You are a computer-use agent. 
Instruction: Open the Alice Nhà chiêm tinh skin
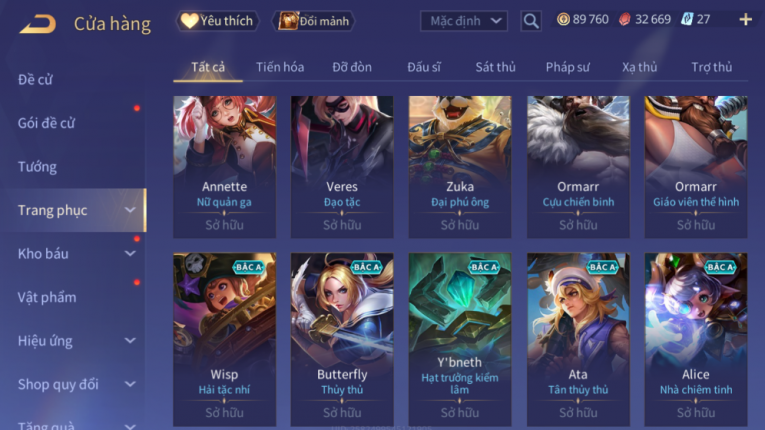pyautogui.click(x=696, y=339)
